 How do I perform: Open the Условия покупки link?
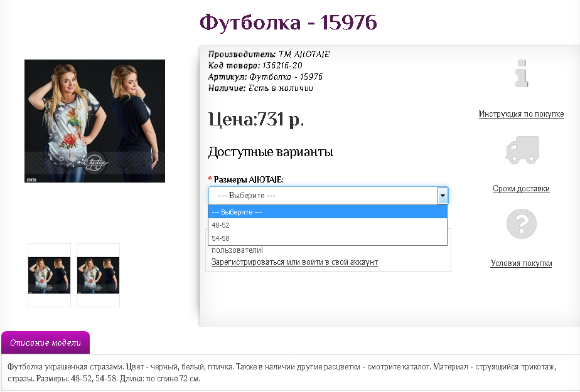tap(521, 263)
